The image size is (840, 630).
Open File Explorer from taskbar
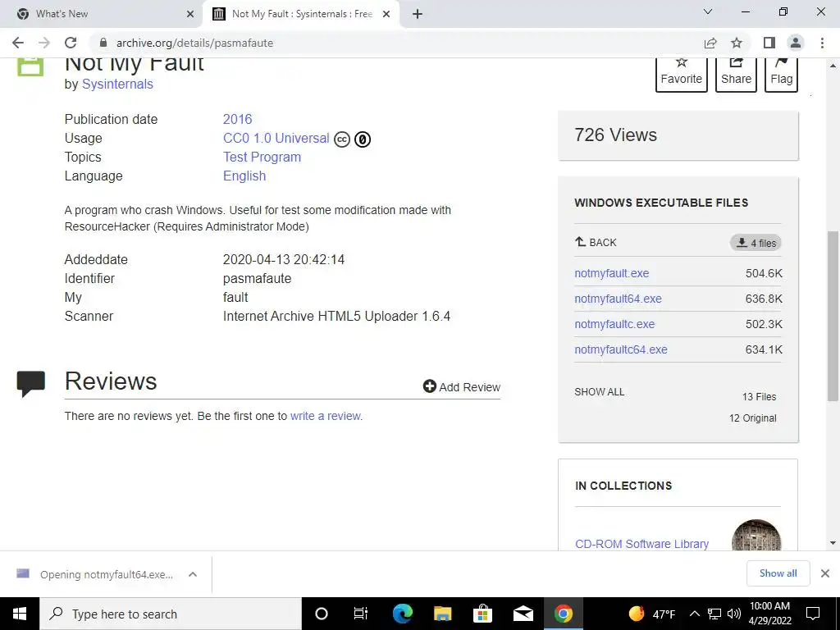[442, 614]
